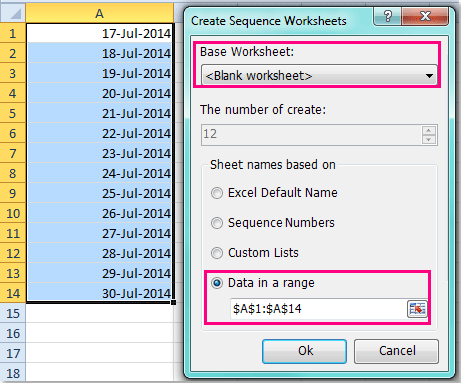The height and width of the screenshot is (383, 461).
Task: Click cell containing 25-Jul-2014
Action: [x=100, y=193]
